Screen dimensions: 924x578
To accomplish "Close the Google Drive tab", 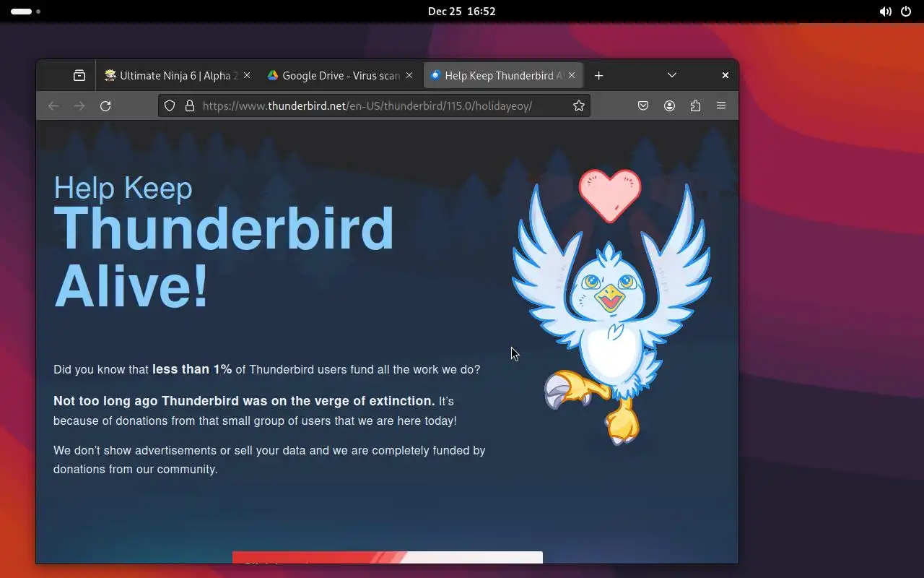I will click(x=409, y=75).
